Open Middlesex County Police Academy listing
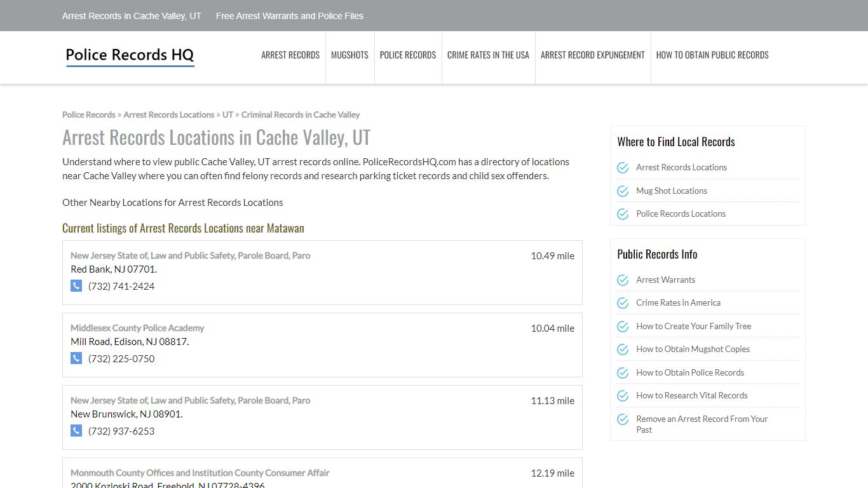Image resolution: width=868 pixels, height=488 pixels. pyautogui.click(x=137, y=328)
